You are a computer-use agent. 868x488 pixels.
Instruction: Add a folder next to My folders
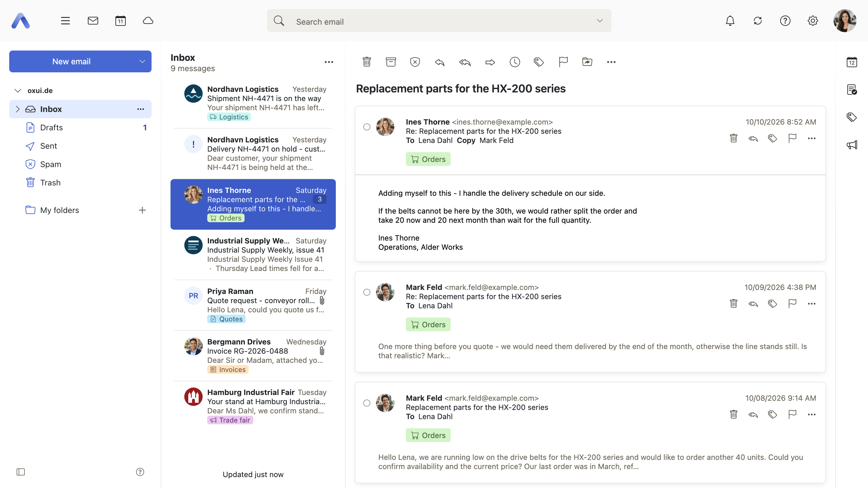[x=142, y=210]
